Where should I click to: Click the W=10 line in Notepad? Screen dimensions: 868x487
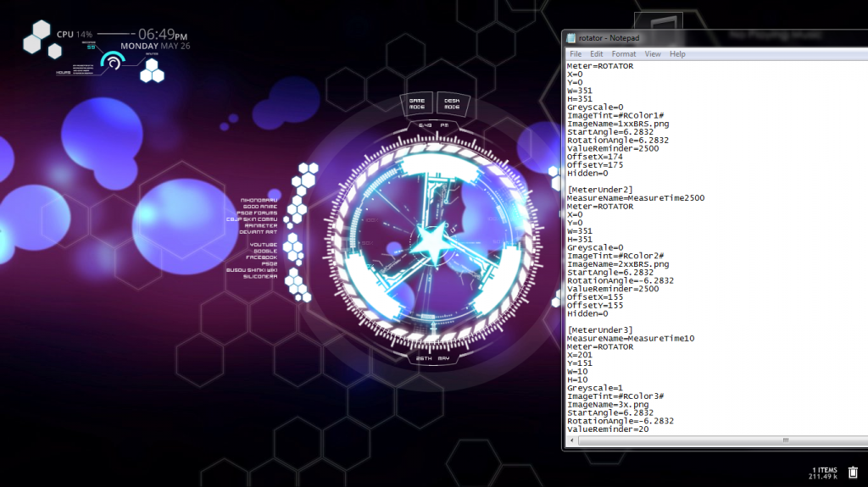[x=577, y=372]
